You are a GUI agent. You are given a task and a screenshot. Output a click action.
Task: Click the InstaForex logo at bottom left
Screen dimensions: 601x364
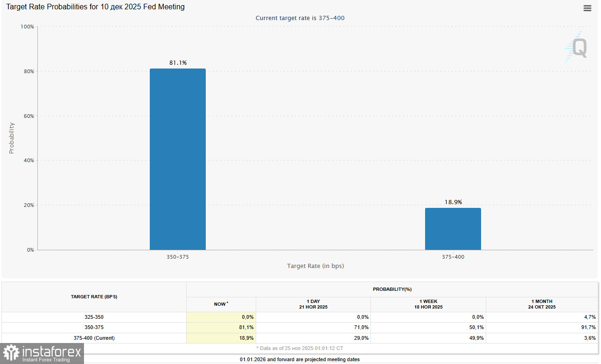pos(42,353)
